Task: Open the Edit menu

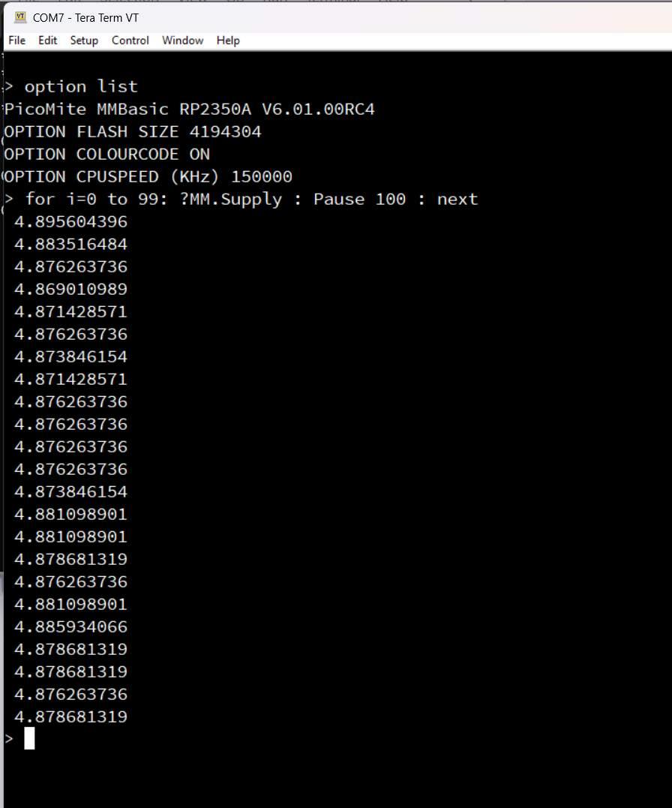Action: pos(48,41)
